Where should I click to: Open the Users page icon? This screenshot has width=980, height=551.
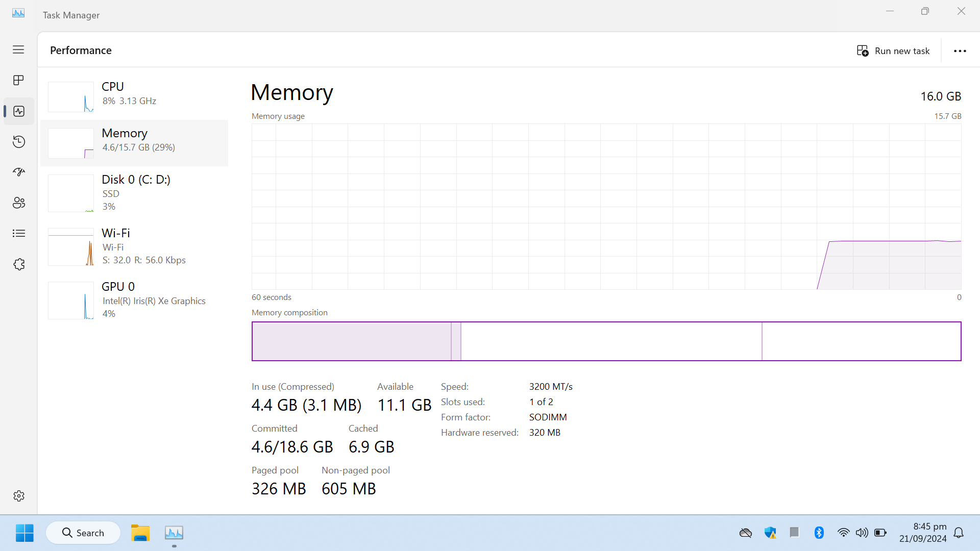(x=19, y=203)
